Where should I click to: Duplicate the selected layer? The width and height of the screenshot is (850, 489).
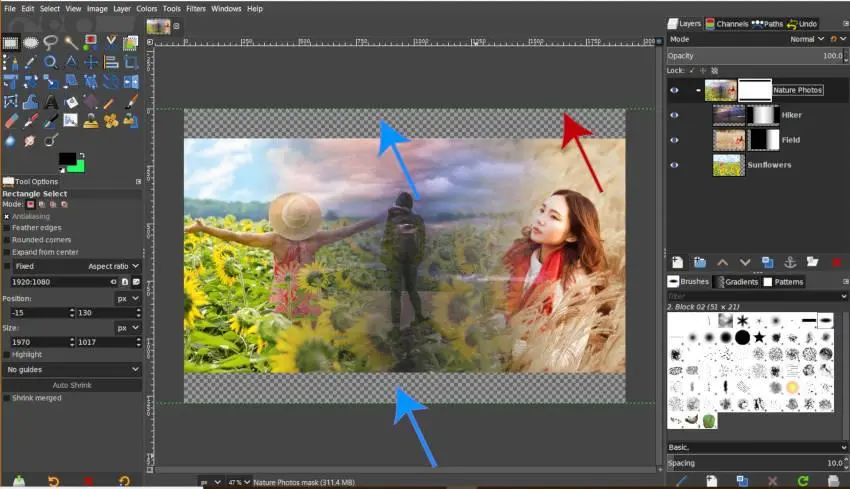click(x=768, y=262)
